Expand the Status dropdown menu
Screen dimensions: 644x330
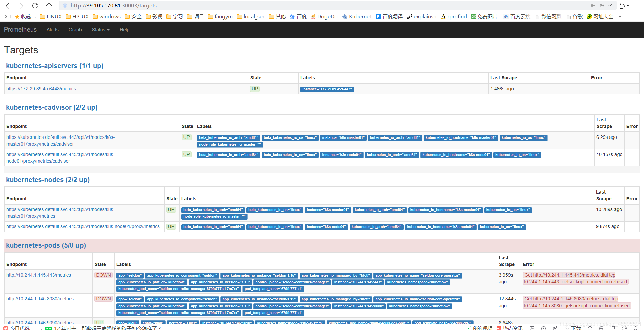[101, 30]
